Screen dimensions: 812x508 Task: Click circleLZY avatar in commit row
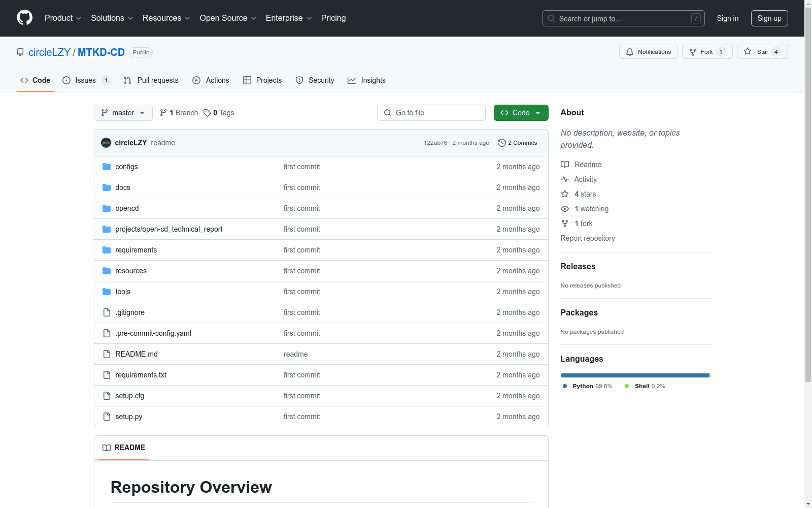click(106, 143)
